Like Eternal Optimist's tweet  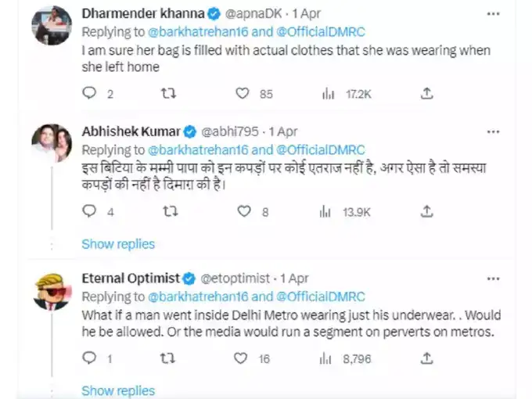[243, 358]
